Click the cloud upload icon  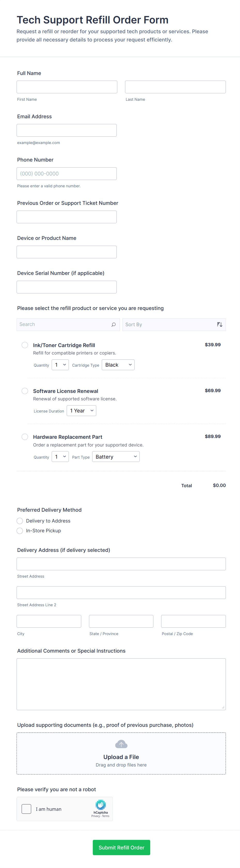[121, 744]
